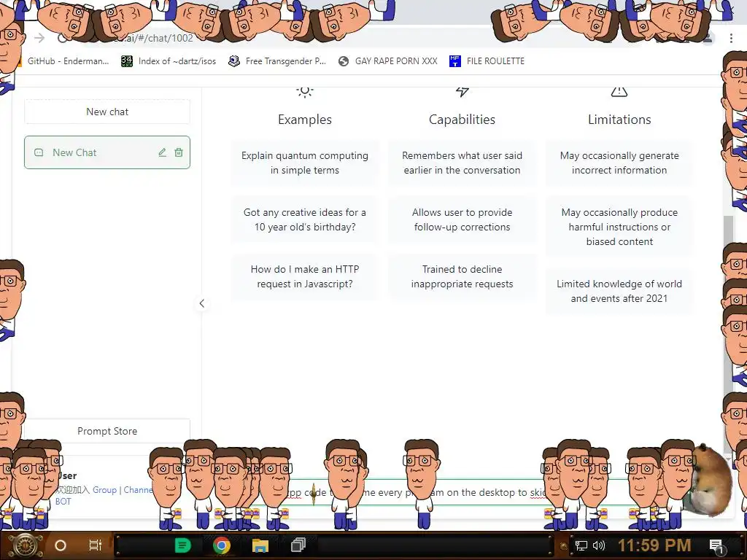Choose the 'Explain quantum computing in simple terms' example
The height and width of the screenshot is (560, 747).
[x=305, y=163]
